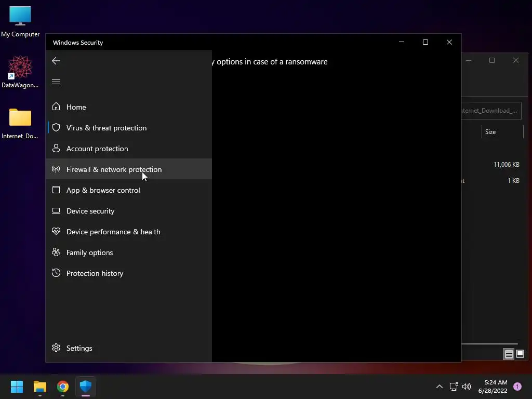Open clock showing 5:24 AM
The image size is (532, 399).
(x=493, y=387)
